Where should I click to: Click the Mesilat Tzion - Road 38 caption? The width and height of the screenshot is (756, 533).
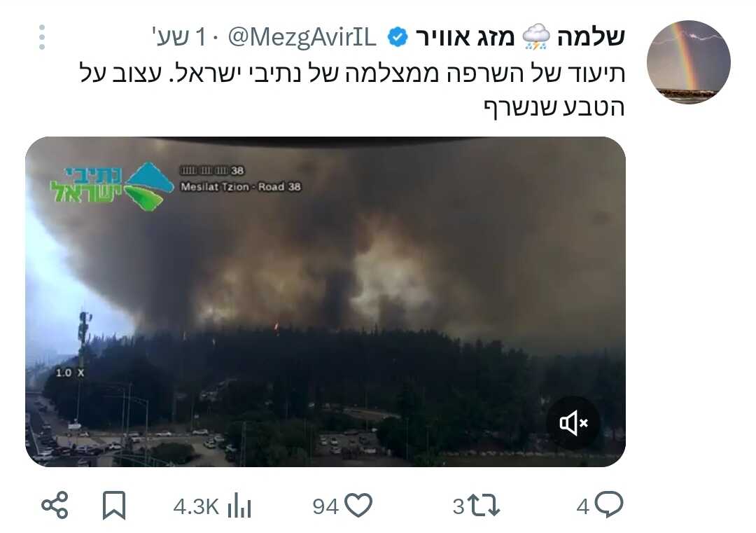(241, 187)
